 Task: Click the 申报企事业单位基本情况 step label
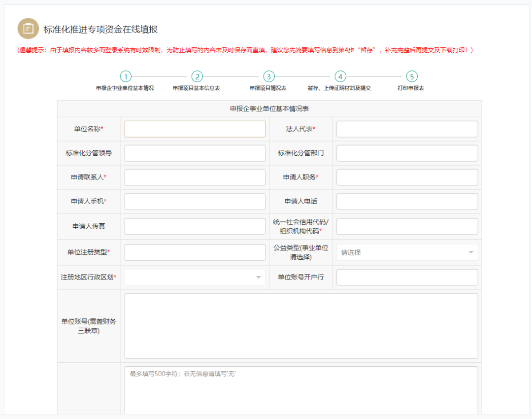click(126, 89)
